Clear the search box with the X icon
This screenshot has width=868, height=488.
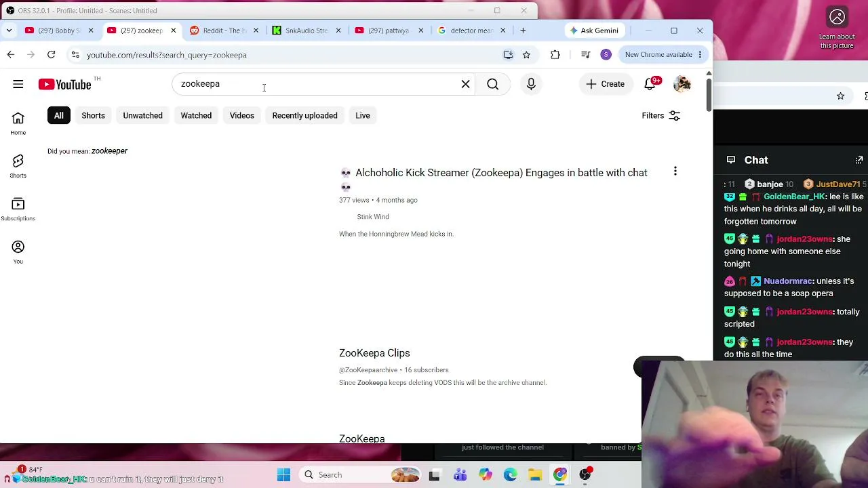point(466,84)
